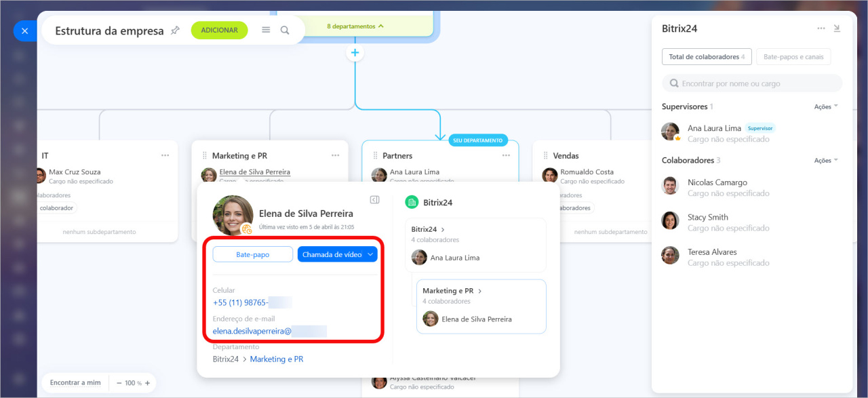Click the Encontrar a mim button
Viewport: 868px width, 398px height.
(75, 382)
